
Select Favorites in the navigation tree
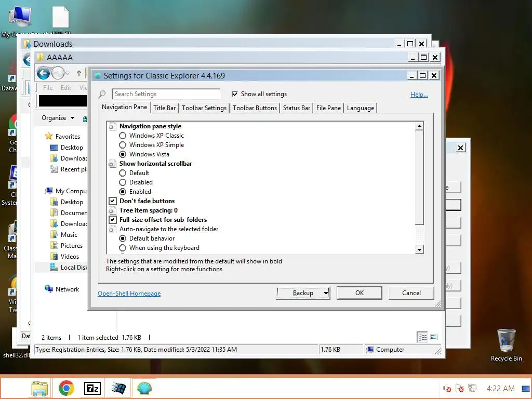[68, 137]
